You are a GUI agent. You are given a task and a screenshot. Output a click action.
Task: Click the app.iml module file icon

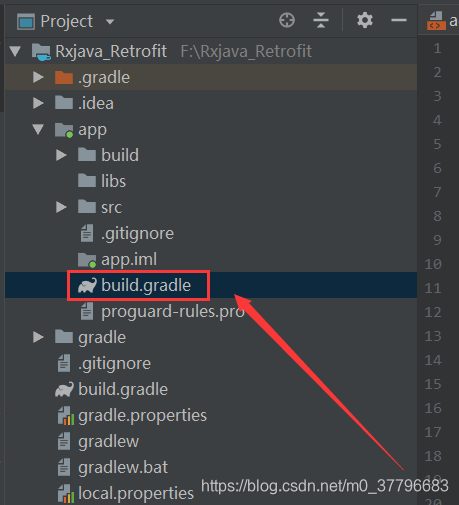pos(87,260)
